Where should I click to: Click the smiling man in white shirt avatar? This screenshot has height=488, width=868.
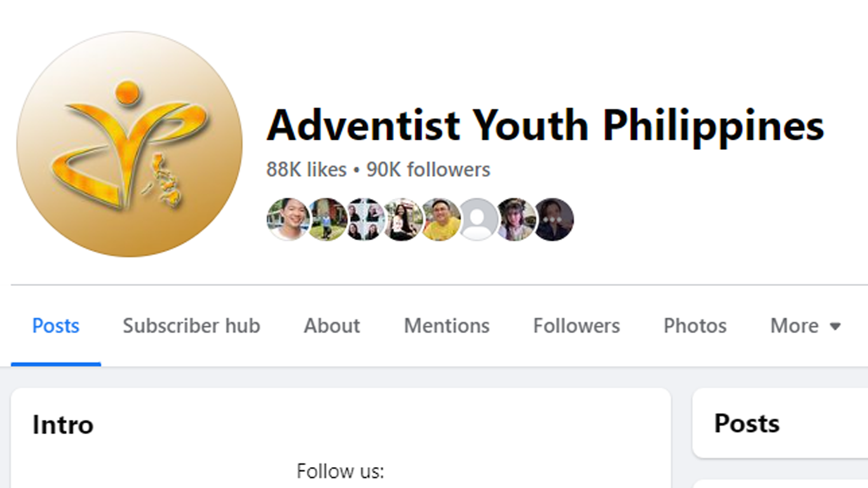(288, 219)
